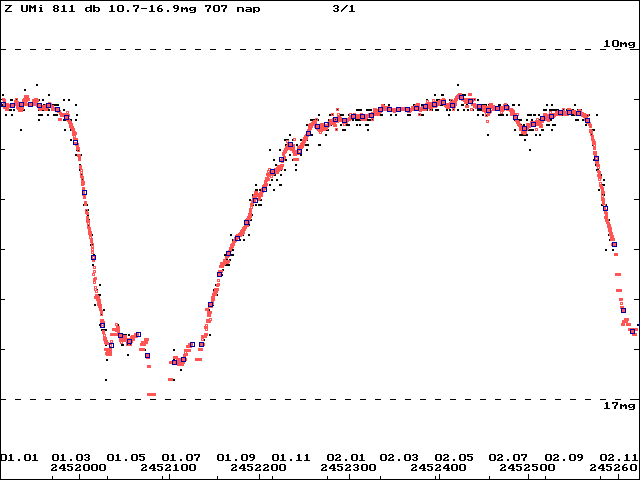This screenshot has height=480, width=640.
Task: Select the 01.11 date axis label
Action: pos(290,458)
